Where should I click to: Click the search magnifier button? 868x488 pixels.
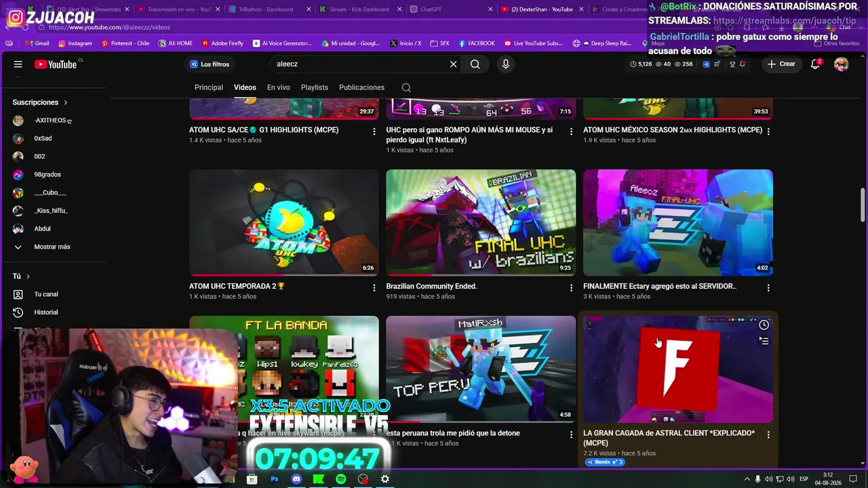point(475,64)
